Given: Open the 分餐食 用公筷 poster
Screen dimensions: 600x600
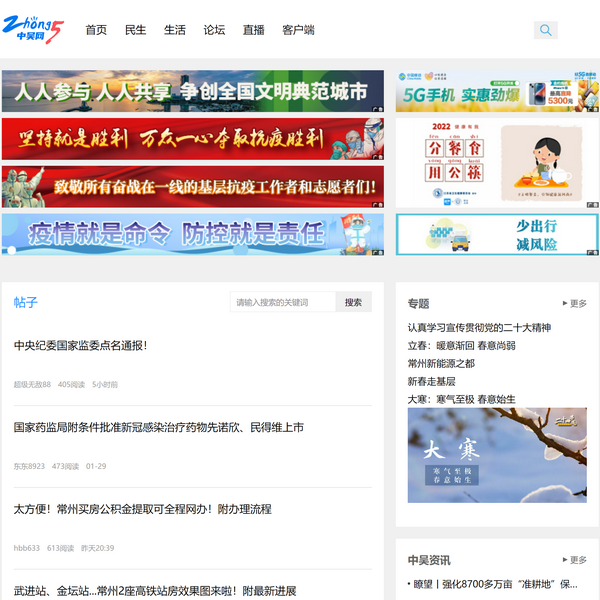Looking at the screenshot, I should [x=497, y=162].
